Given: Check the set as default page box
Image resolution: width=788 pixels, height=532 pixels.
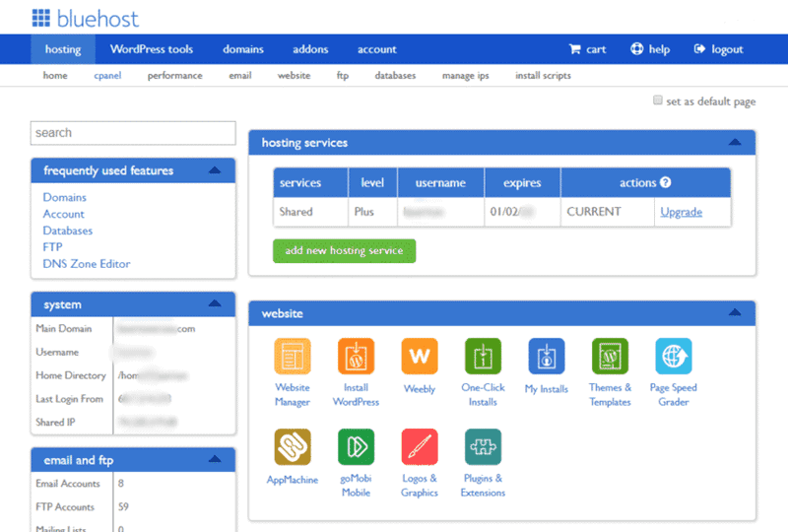Looking at the screenshot, I should point(657,100).
